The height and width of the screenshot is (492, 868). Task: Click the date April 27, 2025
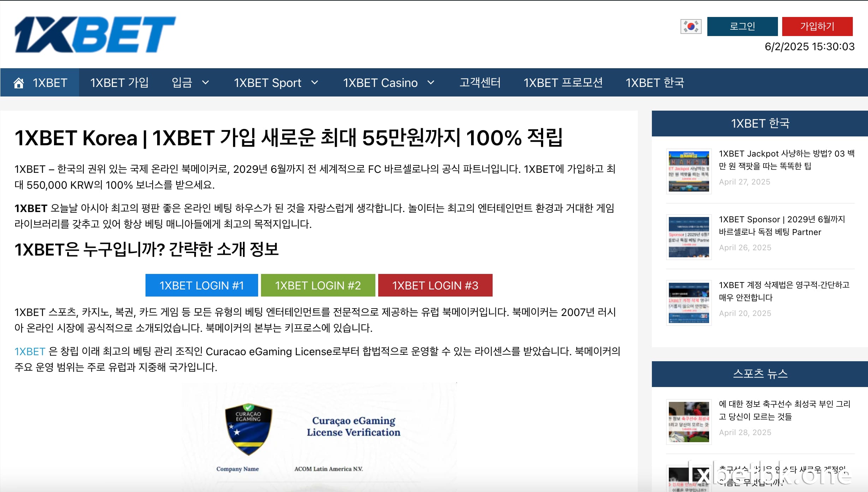point(744,182)
